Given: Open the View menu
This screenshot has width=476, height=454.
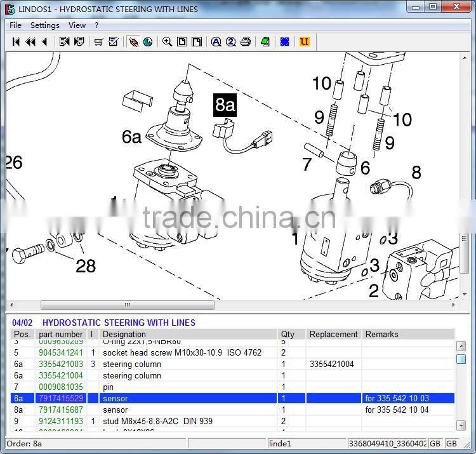Looking at the screenshot, I should coord(77,25).
